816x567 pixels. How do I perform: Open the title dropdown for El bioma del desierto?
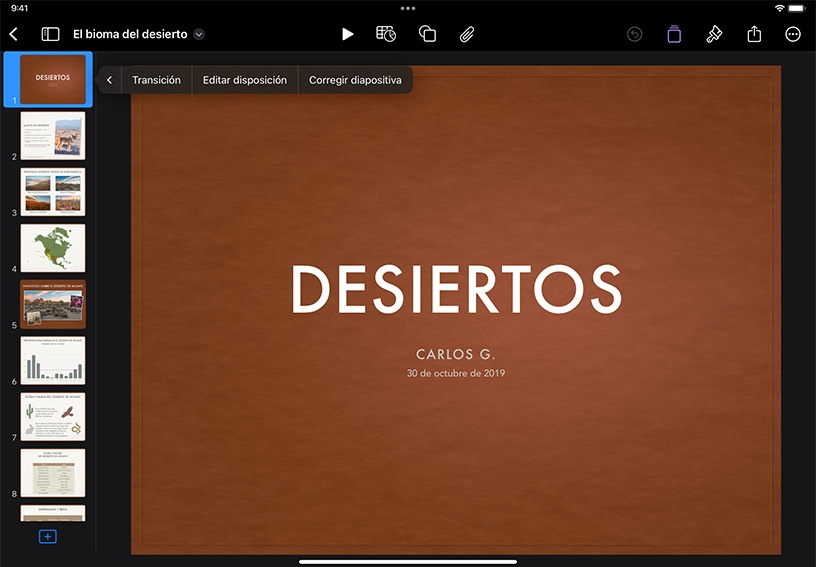199,34
